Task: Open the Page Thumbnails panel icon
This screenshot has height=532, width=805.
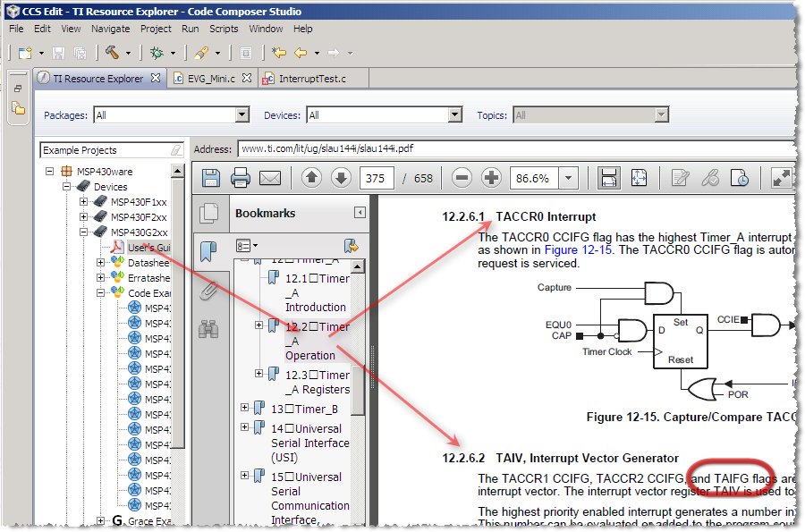Action: 209,214
